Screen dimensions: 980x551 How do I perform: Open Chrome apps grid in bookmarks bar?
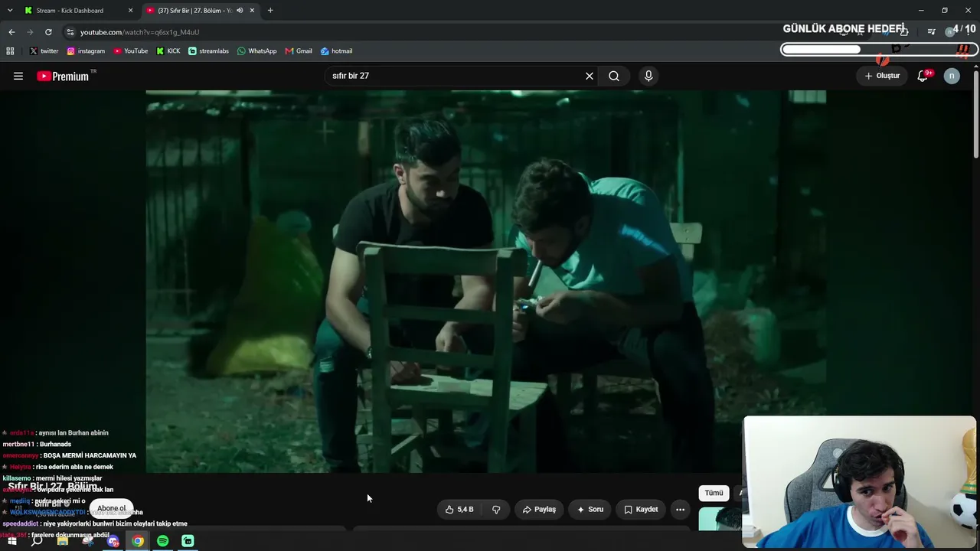(10, 51)
